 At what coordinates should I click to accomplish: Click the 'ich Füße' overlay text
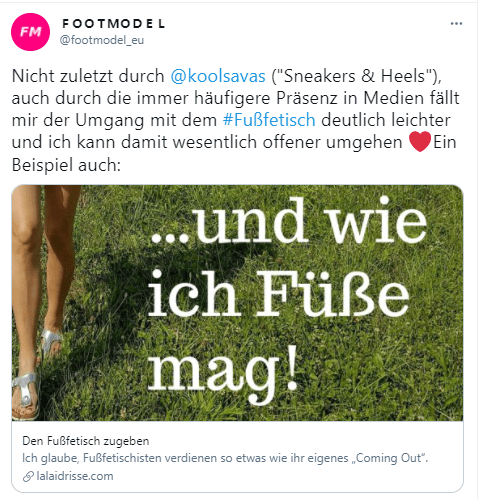278,294
